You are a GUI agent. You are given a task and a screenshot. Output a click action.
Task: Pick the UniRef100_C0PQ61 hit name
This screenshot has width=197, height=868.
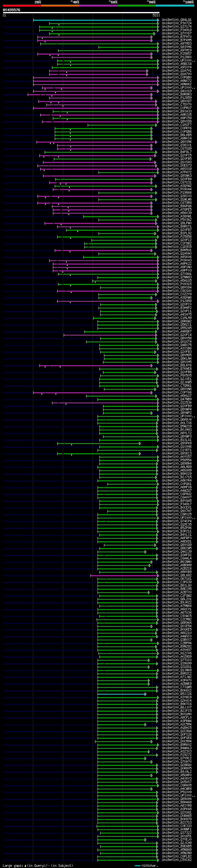pyautogui.click(x=177, y=484)
